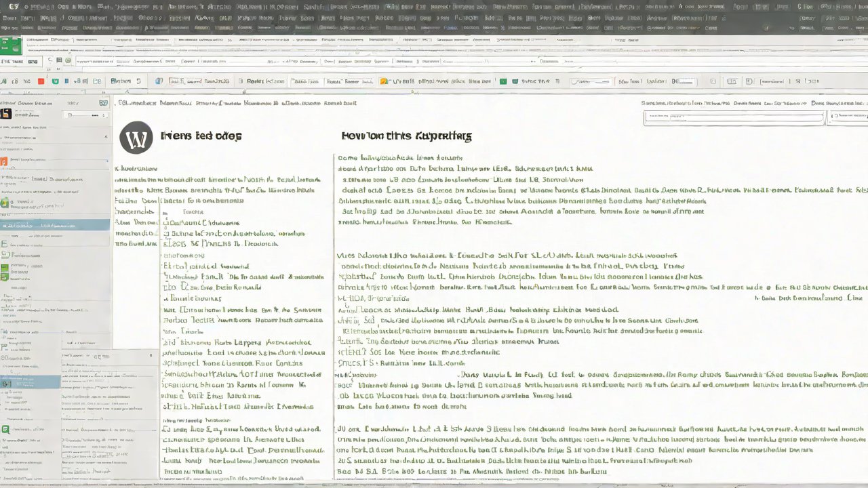The image size is (868, 488).
Task: Click the teal square icon next to the red one
Action: tap(56, 81)
